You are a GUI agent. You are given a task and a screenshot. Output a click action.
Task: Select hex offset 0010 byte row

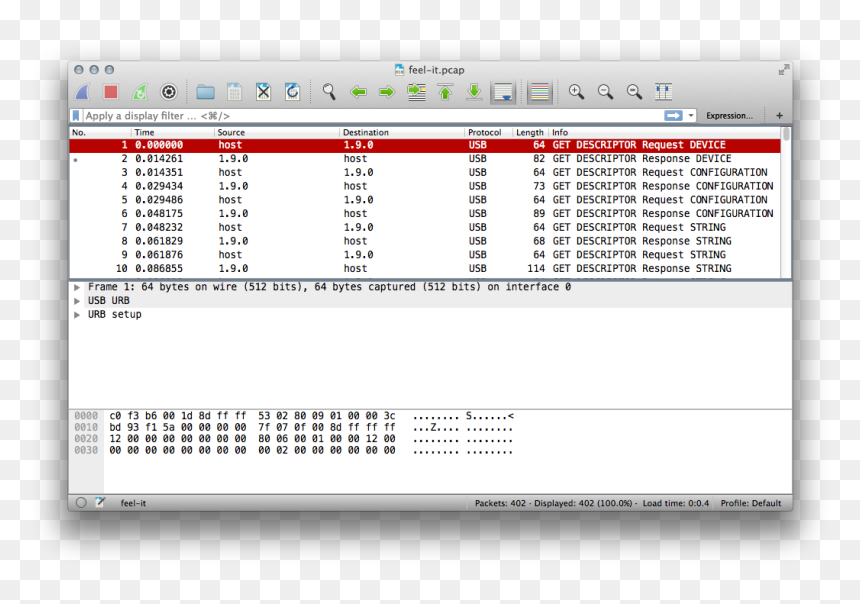[x=294, y=427]
